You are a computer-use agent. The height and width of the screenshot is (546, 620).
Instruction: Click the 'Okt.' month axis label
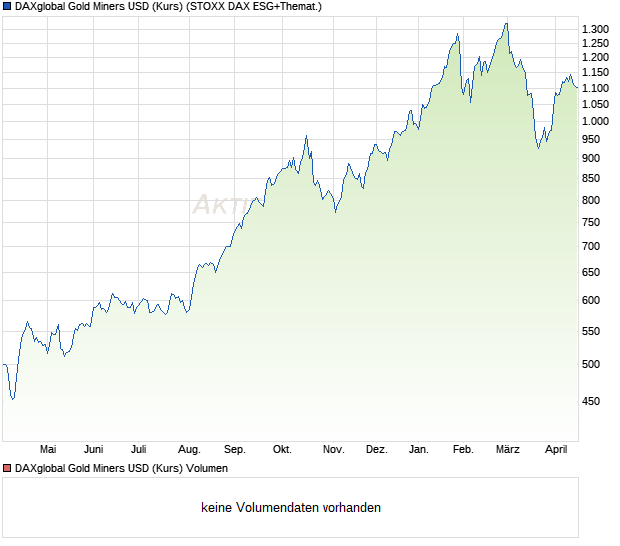point(282,450)
